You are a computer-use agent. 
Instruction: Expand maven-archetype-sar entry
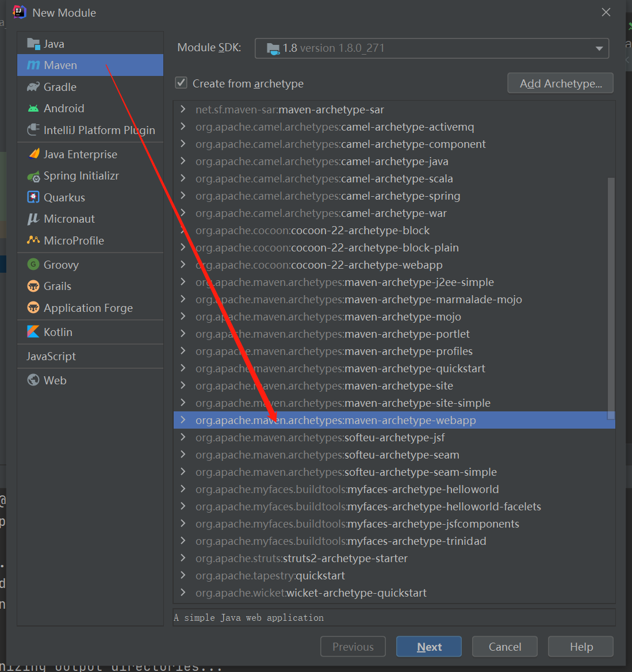[x=183, y=109]
